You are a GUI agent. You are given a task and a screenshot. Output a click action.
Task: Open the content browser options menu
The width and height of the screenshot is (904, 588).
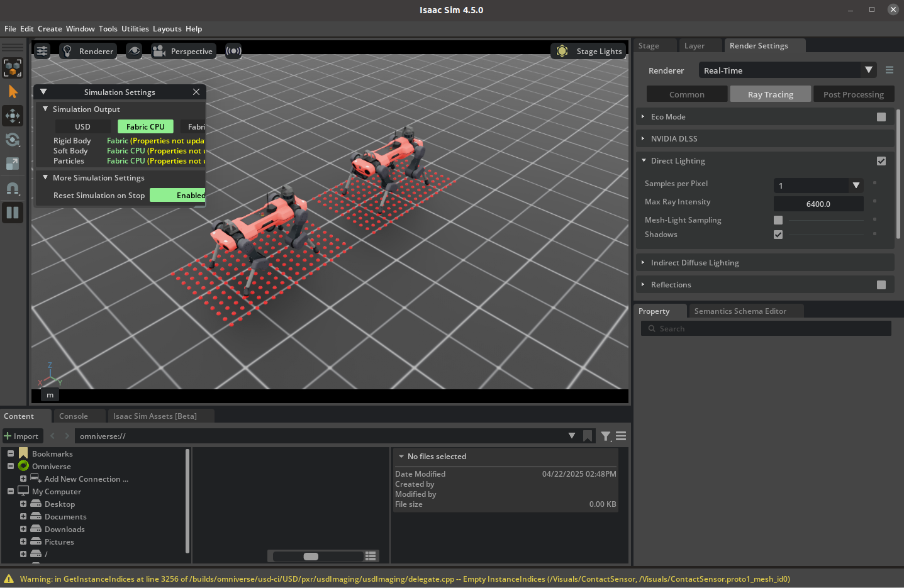(x=621, y=436)
